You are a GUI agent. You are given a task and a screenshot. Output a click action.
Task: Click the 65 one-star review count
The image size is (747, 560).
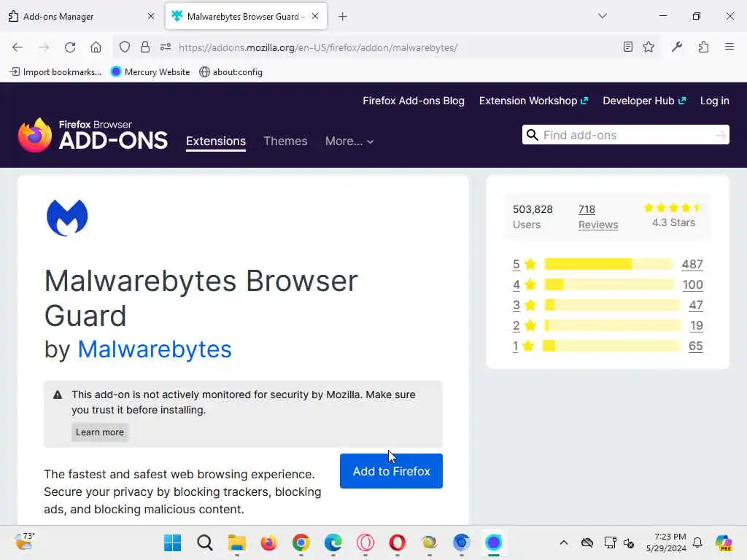(x=695, y=346)
